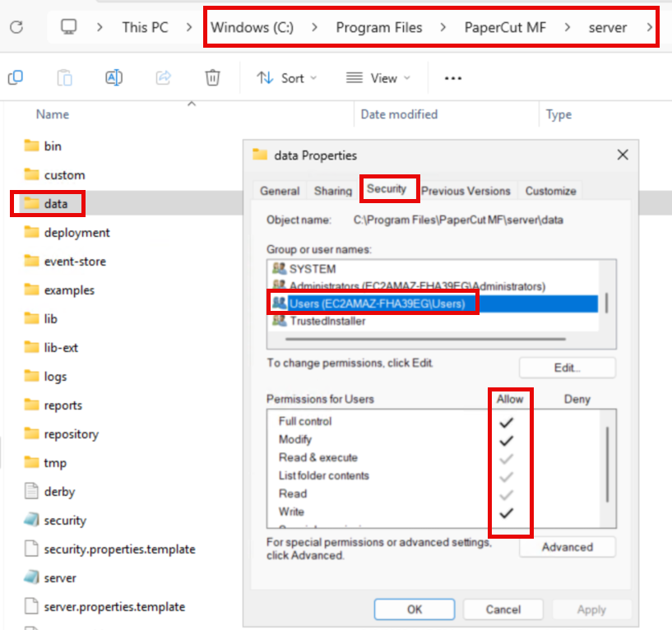
Task: Click the Copy toolbar icon
Action: [x=16, y=77]
